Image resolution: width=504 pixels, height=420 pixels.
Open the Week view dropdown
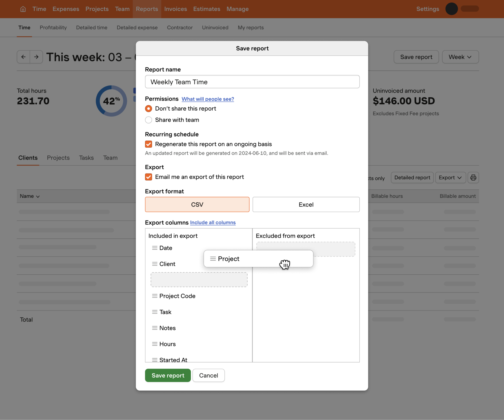pos(460,57)
